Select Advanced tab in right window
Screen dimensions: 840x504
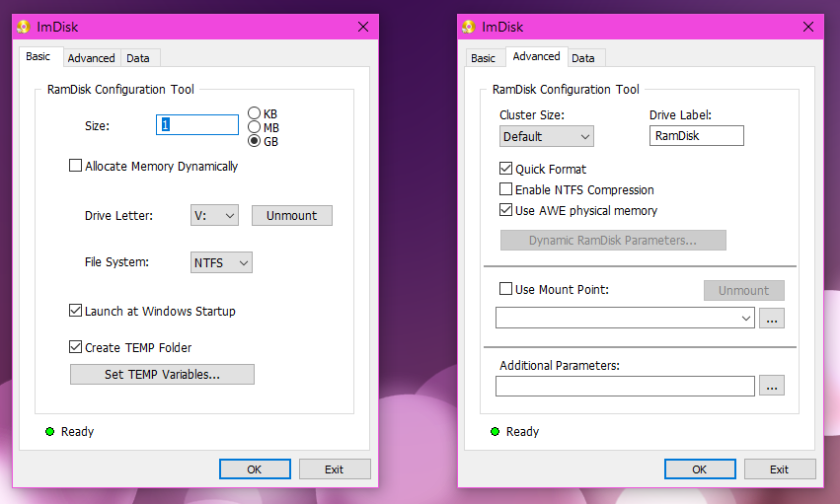[x=536, y=57]
